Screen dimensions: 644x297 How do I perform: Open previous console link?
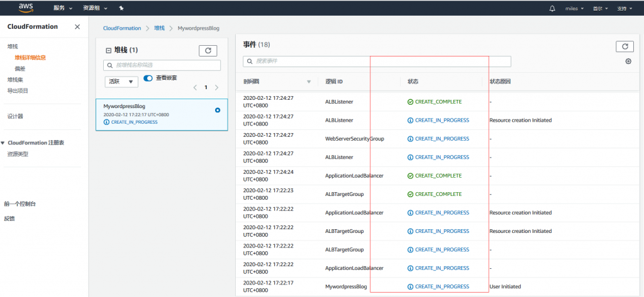point(19,204)
